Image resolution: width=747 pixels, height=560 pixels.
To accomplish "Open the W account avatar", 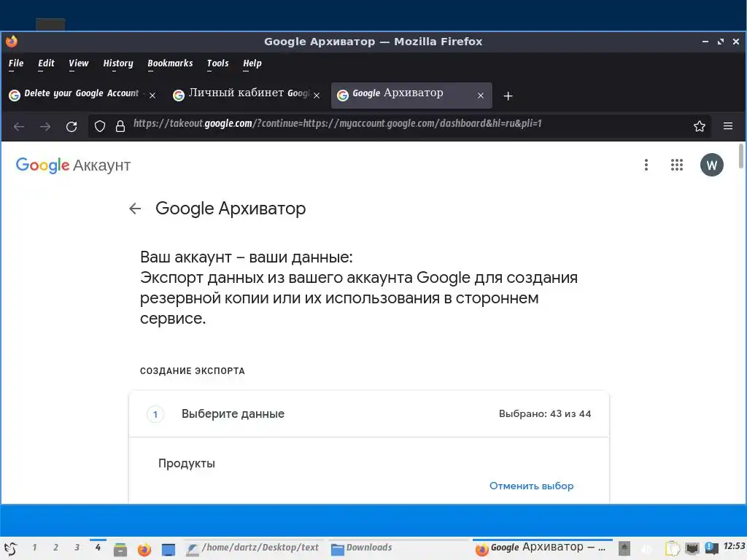I will tap(712, 165).
